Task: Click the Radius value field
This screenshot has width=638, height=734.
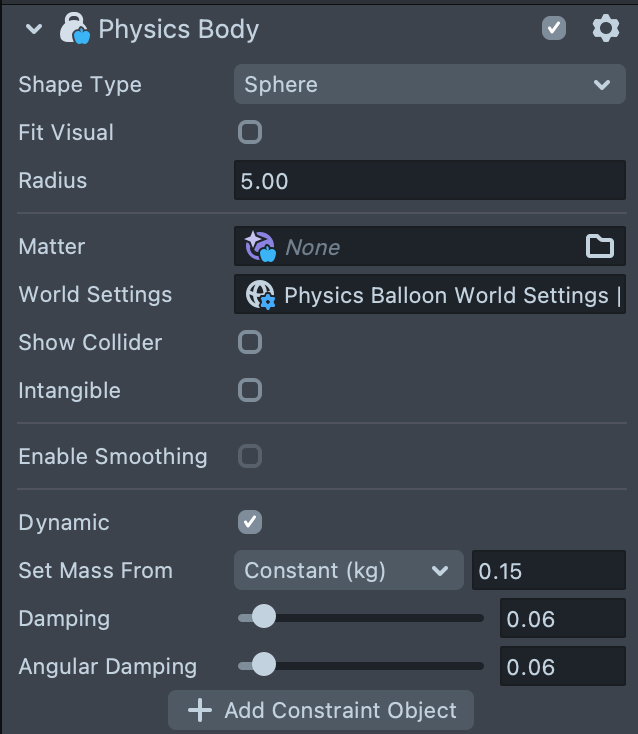Action: pos(429,181)
